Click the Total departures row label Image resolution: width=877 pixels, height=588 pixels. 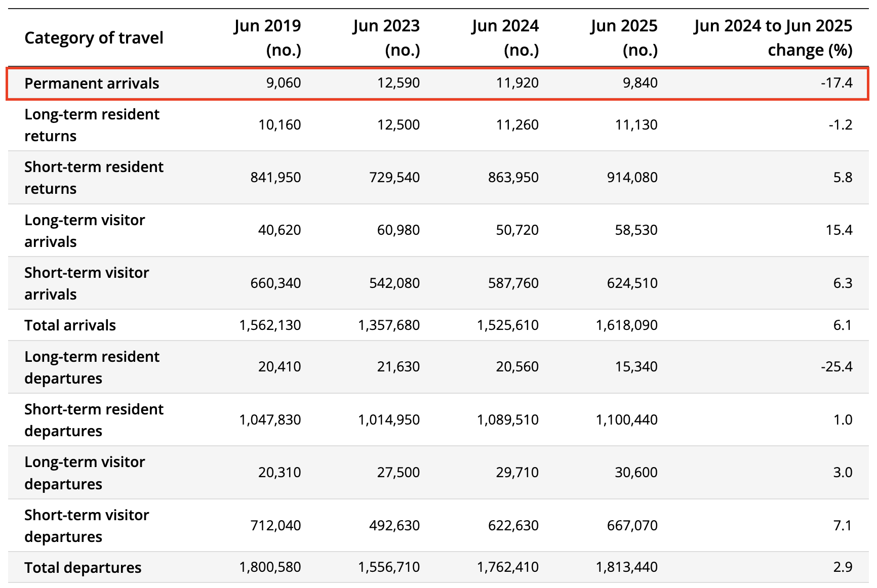83,568
